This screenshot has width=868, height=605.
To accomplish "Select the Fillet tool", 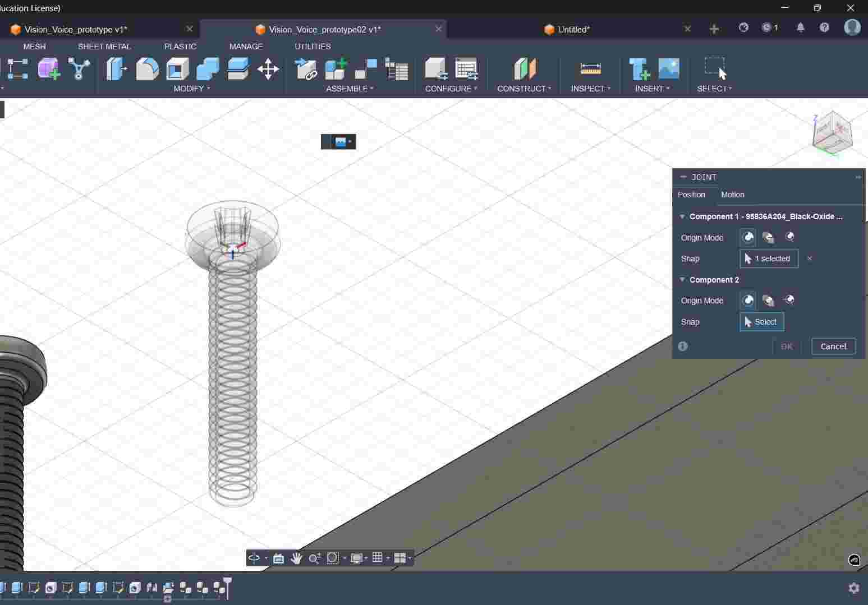I will [147, 69].
